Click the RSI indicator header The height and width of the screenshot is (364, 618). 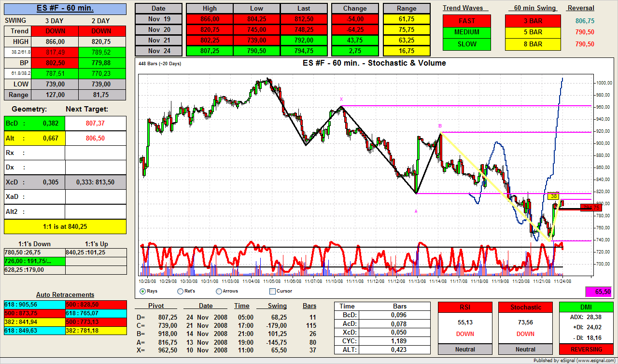[465, 307]
